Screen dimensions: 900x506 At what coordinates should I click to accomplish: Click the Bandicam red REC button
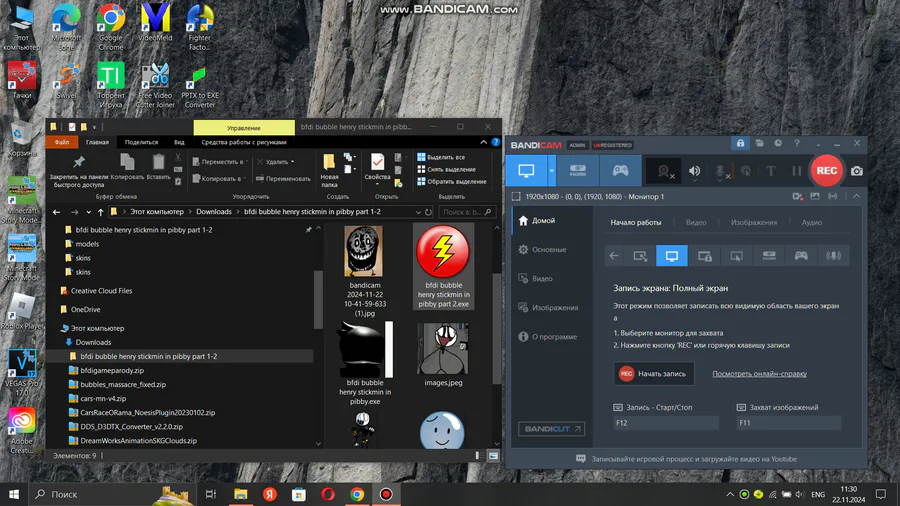pyautogui.click(x=827, y=170)
